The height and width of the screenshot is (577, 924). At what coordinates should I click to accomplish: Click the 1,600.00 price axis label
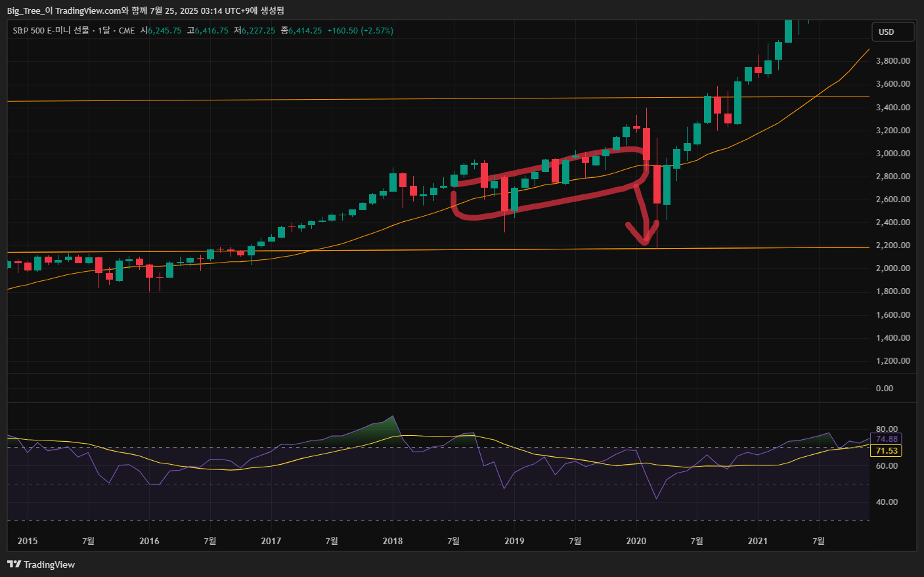(x=893, y=314)
